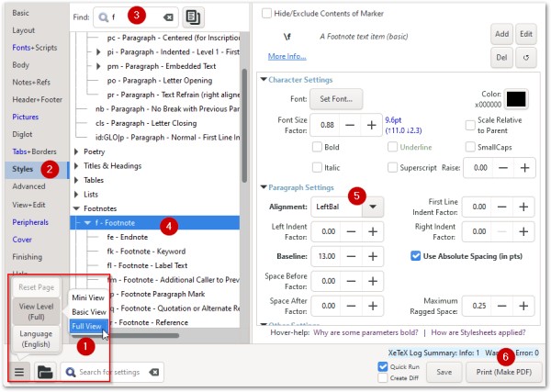
Task: Click the Del marker button
Action: [501, 57]
